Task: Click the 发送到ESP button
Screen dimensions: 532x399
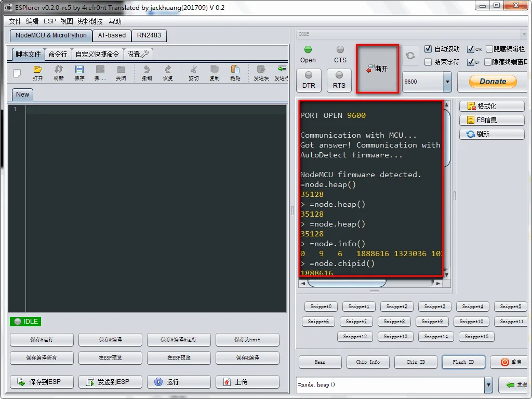Action: point(110,382)
